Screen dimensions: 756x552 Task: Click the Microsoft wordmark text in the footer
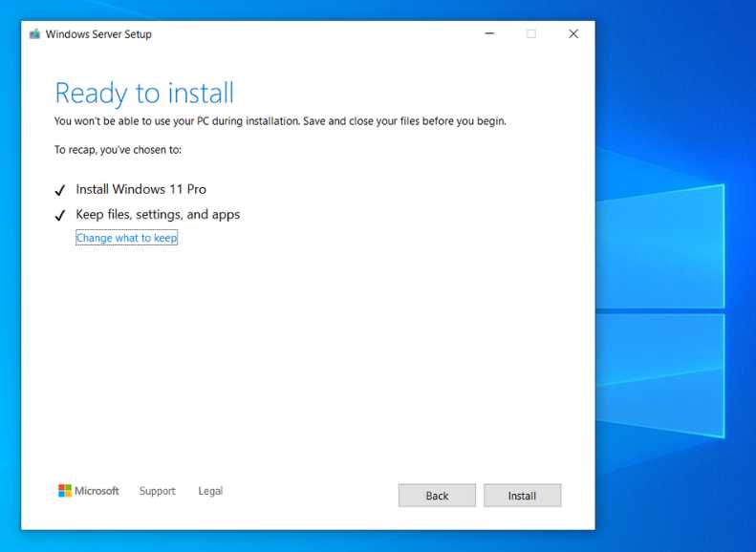tap(97, 491)
